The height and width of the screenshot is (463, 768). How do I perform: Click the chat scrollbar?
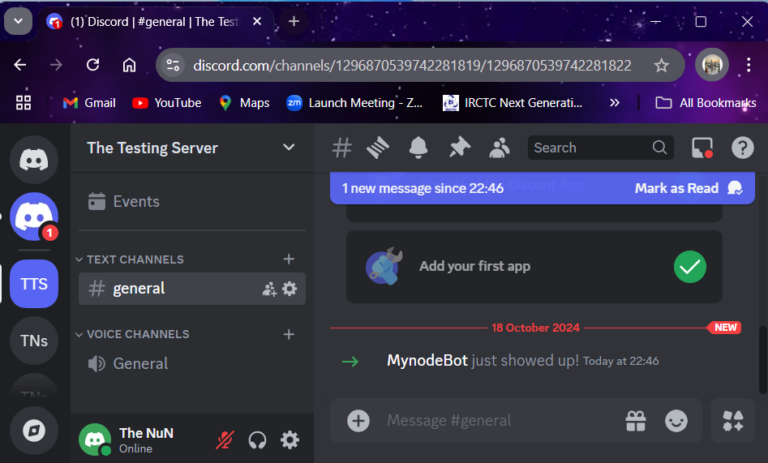pyautogui.click(x=763, y=360)
